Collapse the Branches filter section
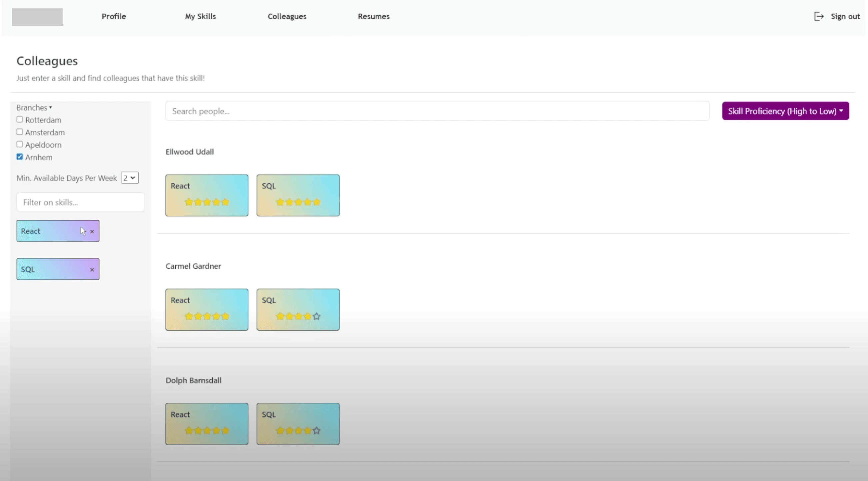This screenshot has height=481, width=868. tap(34, 108)
